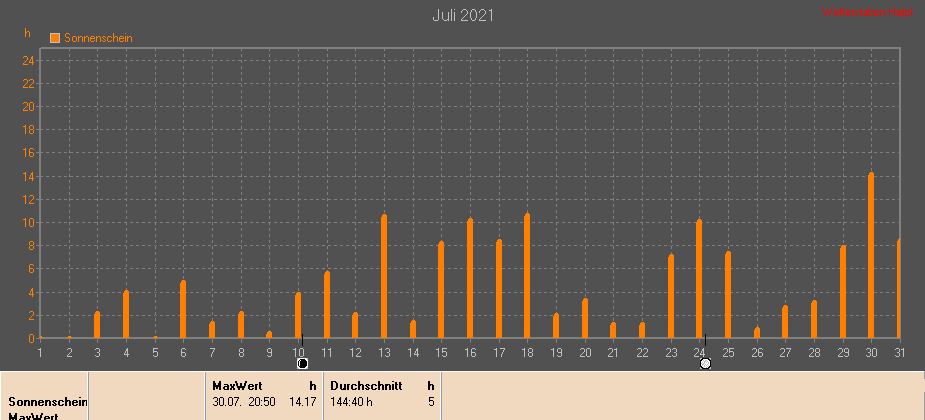The image size is (925, 420).
Task: Click the Sonnenschein legend label
Action: (99, 38)
